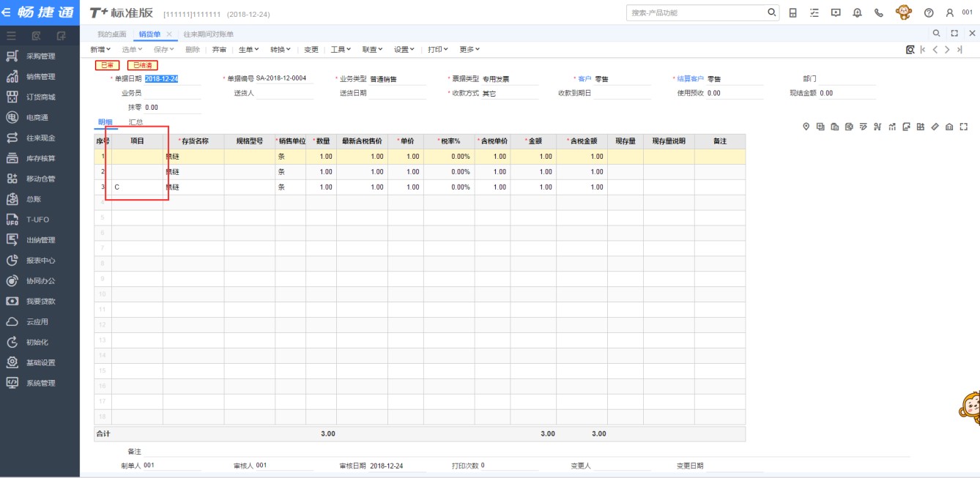The height and width of the screenshot is (478, 980).
Task: Expand the 更多 dropdown menu
Action: [469, 50]
